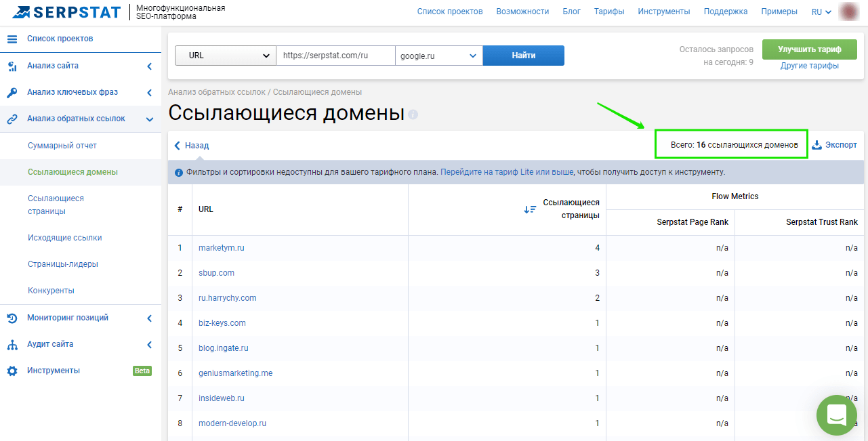Click the Мониторинг позиций history icon
The width and height of the screenshot is (868, 441).
pos(12,318)
